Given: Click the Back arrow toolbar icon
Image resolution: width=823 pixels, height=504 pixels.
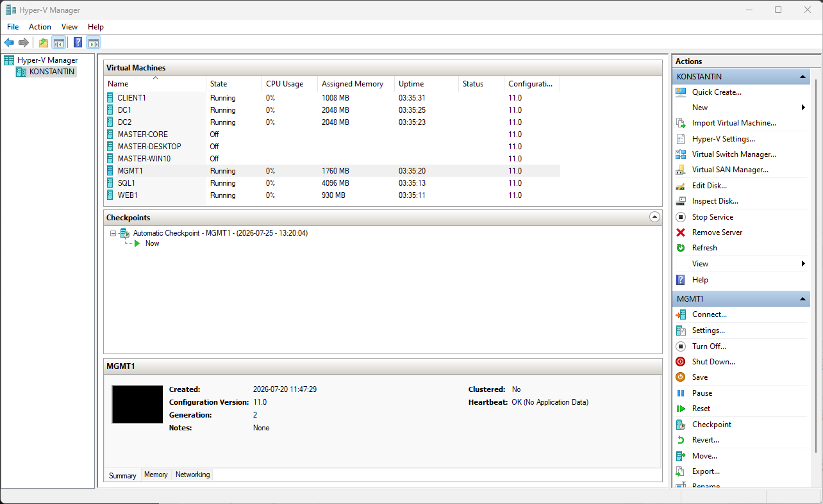Looking at the screenshot, I should click(x=9, y=43).
